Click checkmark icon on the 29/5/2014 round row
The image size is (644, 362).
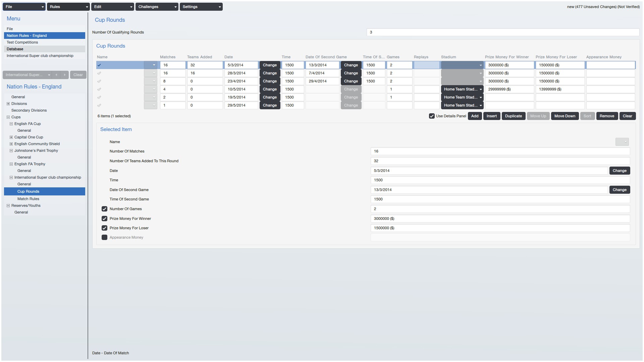[x=99, y=105]
